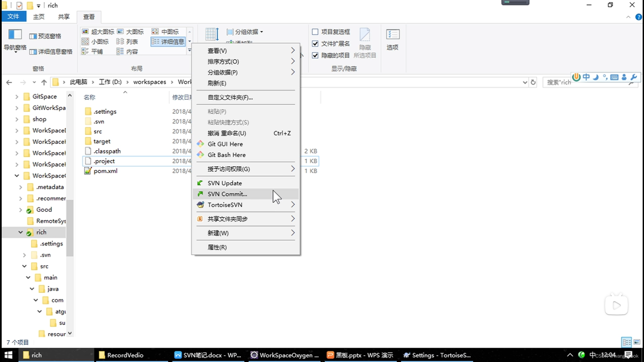
Task: Open Sort by (排序方式) submenu
Action: click(x=246, y=62)
